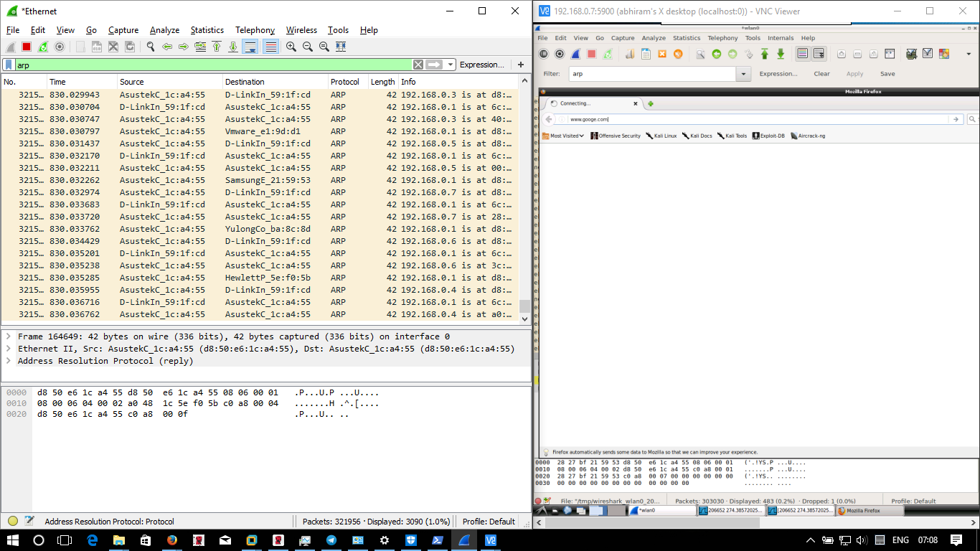The image size is (980, 551).
Task: Click Save filter button in VNC Wireshark
Action: pyautogui.click(x=887, y=74)
